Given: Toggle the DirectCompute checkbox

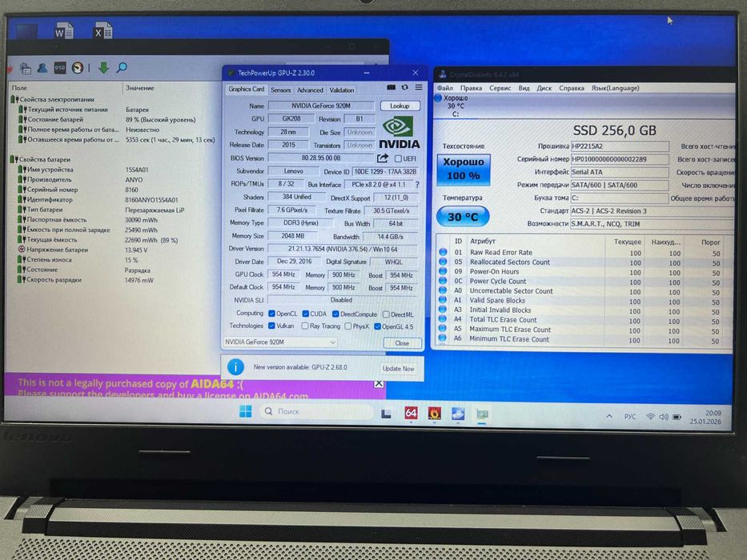Looking at the screenshot, I should point(335,314).
